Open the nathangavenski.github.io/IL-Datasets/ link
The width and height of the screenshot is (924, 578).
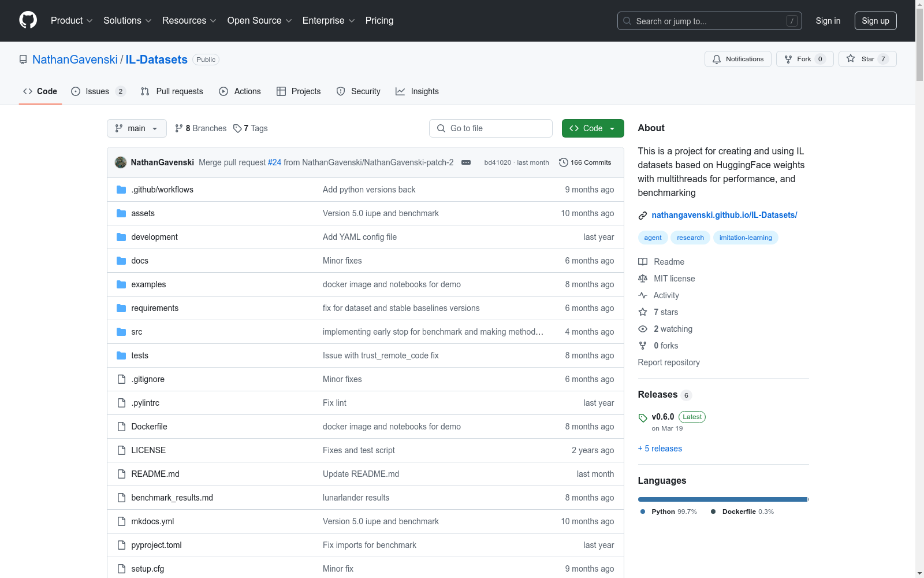coord(724,215)
